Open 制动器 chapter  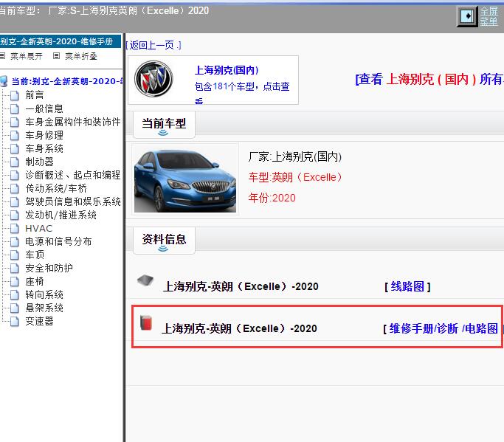pyautogui.click(x=39, y=162)
